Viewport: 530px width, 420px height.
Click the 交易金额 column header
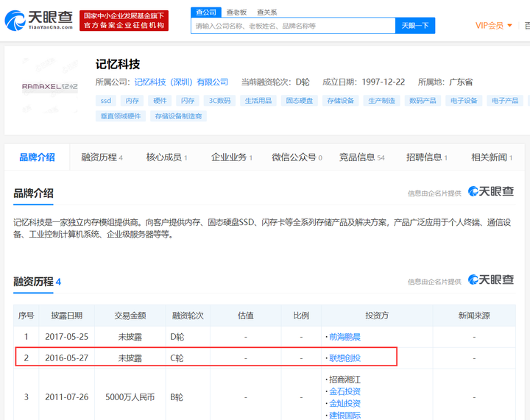coord(130,316)
